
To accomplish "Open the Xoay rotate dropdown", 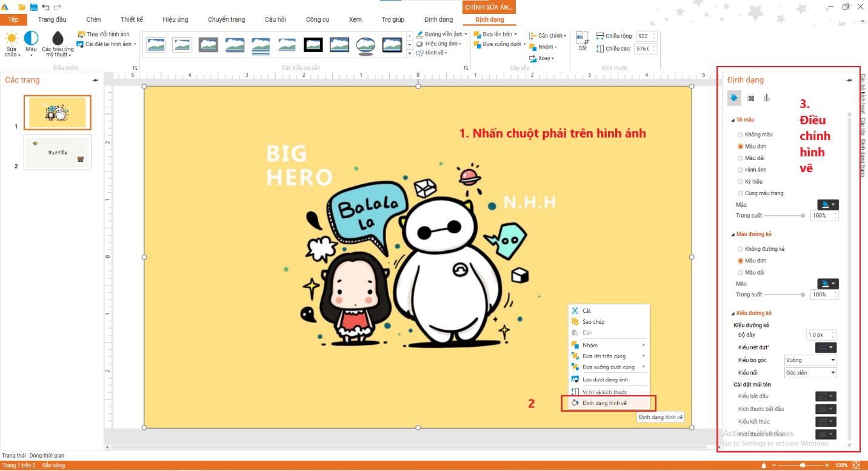I will [x=542, y=58].
